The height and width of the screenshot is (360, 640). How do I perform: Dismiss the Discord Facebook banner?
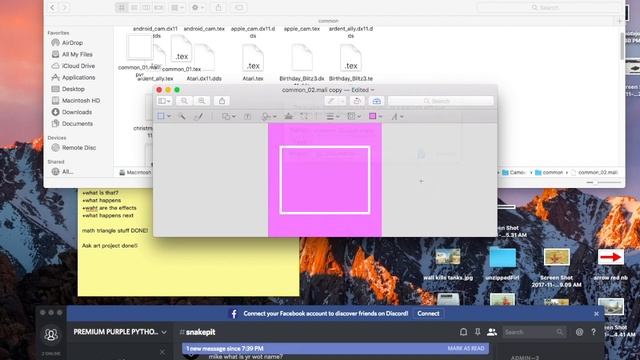596,313
